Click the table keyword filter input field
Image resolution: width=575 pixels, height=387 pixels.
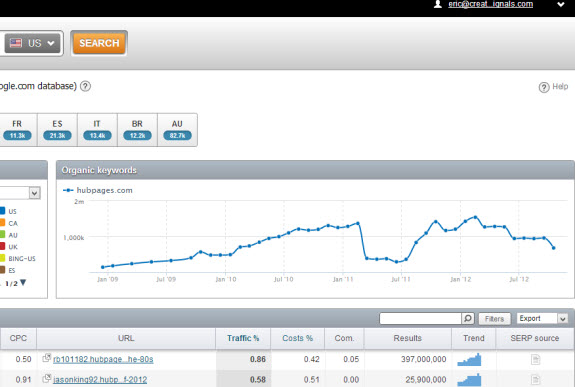[420, 318]
